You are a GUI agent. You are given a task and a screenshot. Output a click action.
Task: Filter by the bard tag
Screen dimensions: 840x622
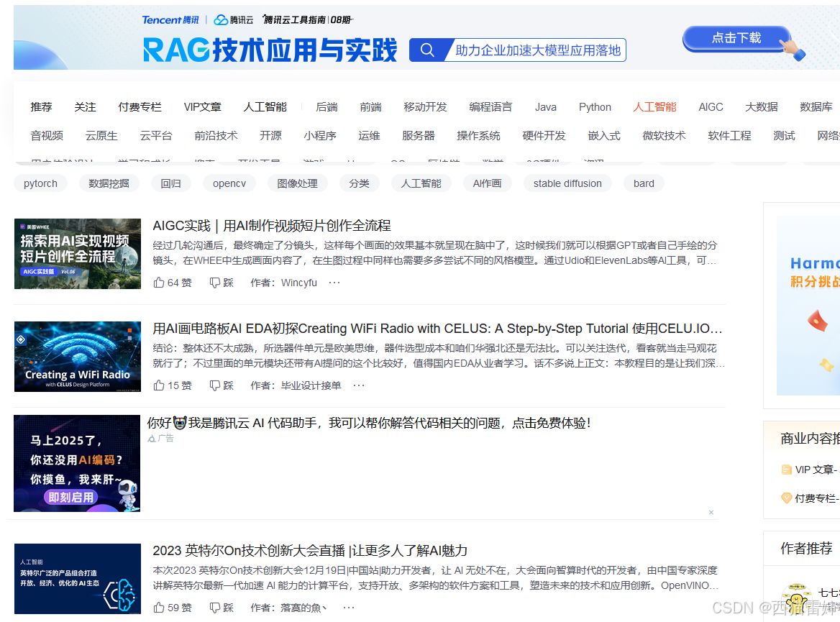[x=644, y=183]
